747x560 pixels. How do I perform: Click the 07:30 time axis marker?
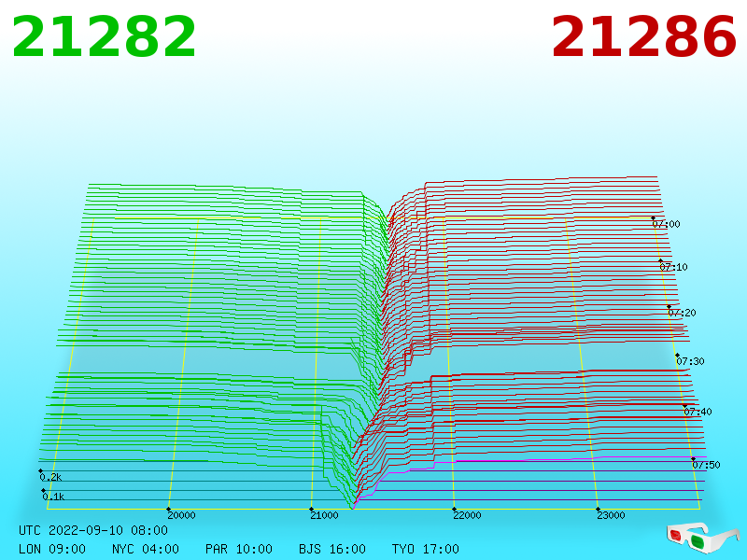click(x=690, y=361)
